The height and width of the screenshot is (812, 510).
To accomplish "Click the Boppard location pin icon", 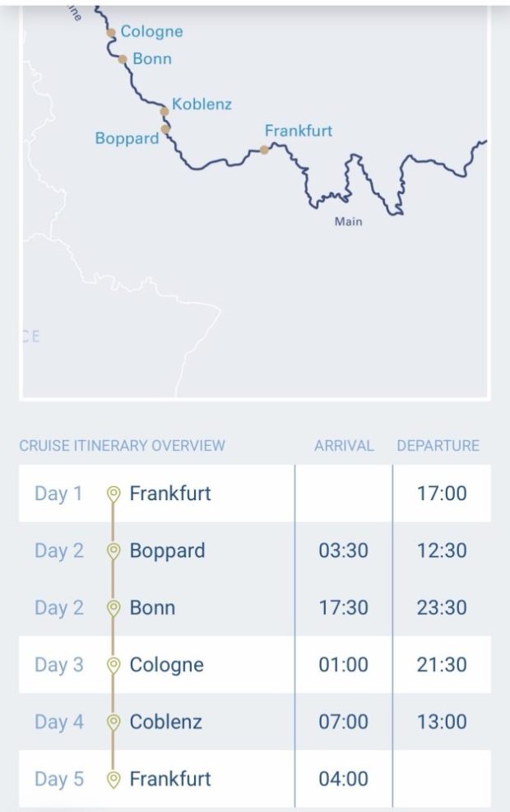I will click(114, 551).
